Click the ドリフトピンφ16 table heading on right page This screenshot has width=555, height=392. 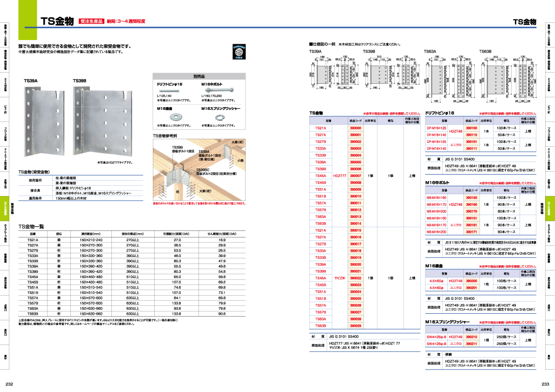click(x=439, y=113)
